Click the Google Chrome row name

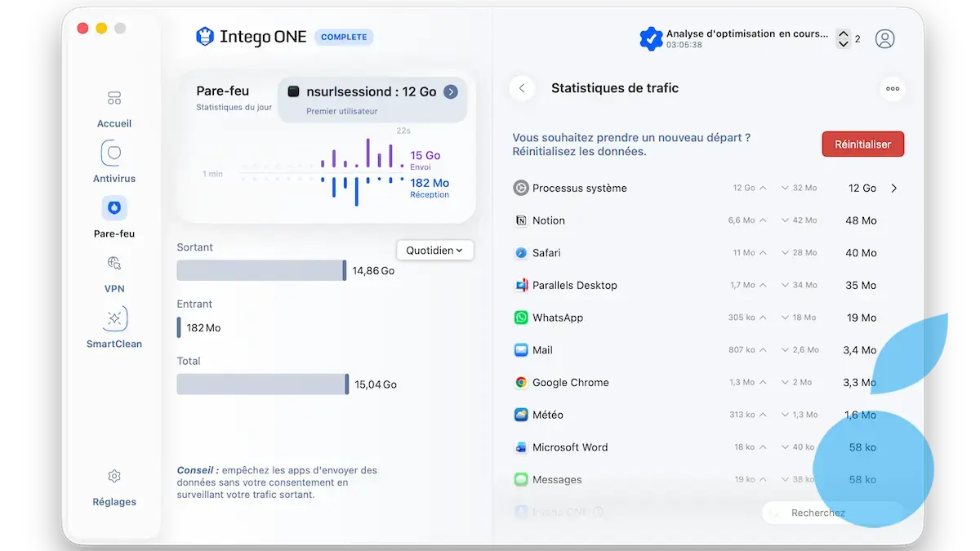tap(571, 383)
